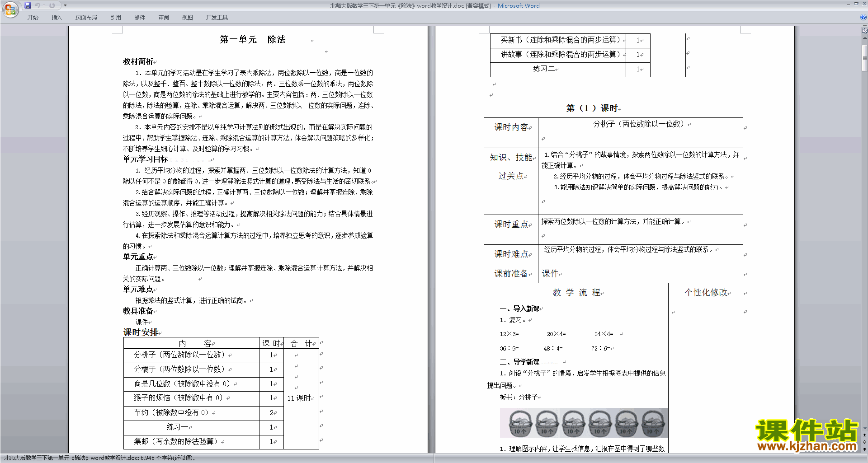Click the document title in the window title bar
The width and height of the screenshot is (868, 463).
(434, 5)
